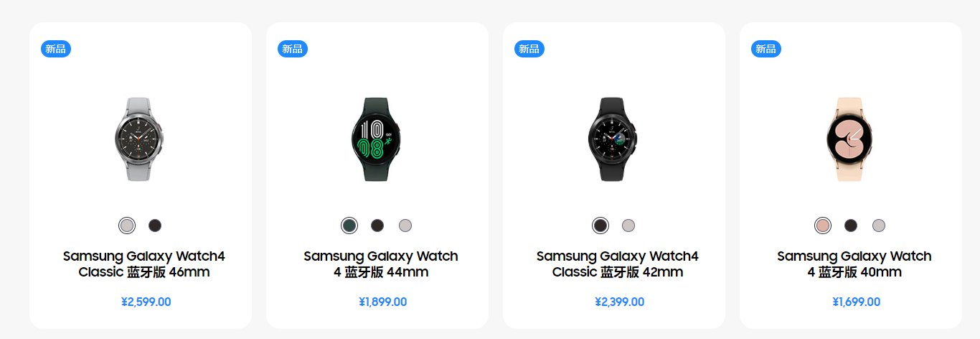Select silver color for Watch4 Classic 46mm
This screenshot has height=339, width=980.
click(x=126, y=226)
